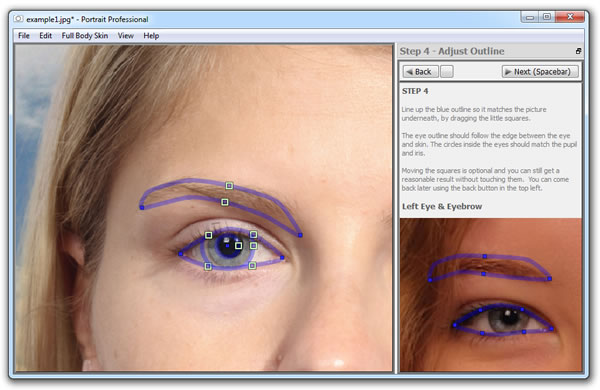Click the small blank button beside Back

[x=447, y=72]
